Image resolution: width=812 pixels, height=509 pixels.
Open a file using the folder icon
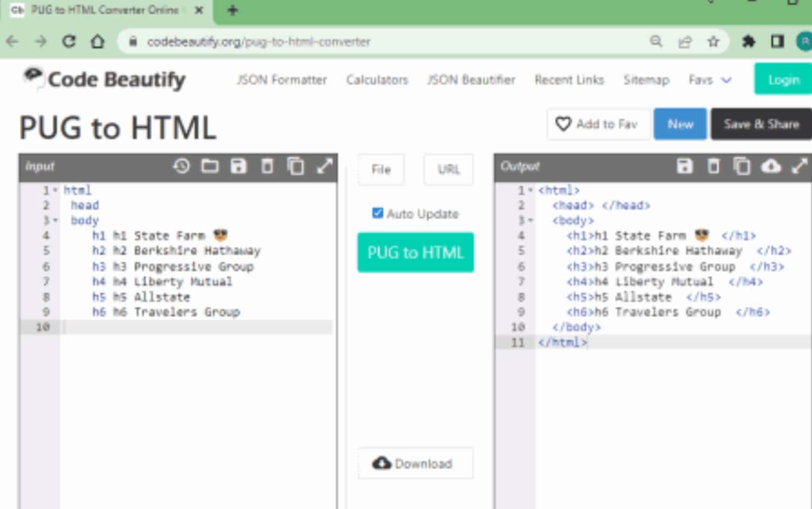(x=210, y=167)
